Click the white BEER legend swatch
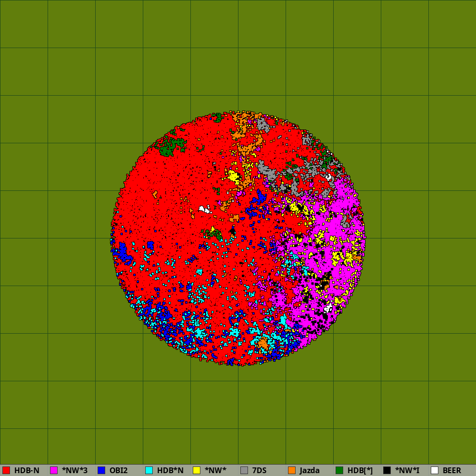This screenshot has height=476, width=476. pos(435,470)
